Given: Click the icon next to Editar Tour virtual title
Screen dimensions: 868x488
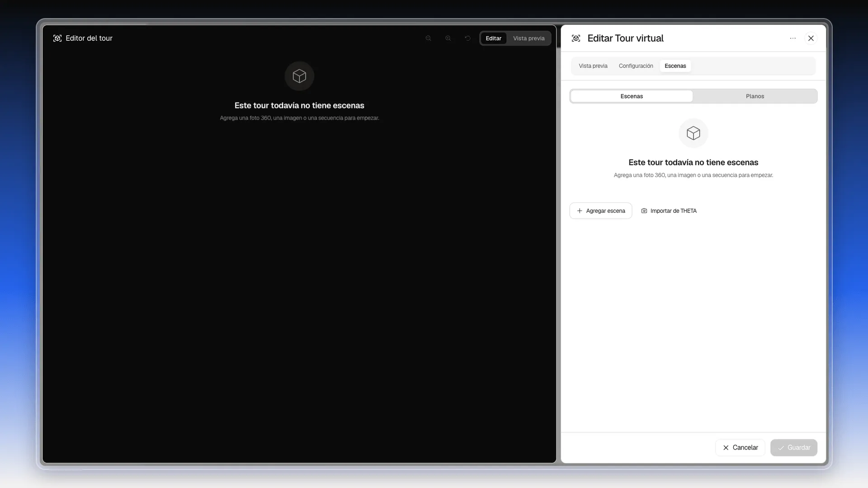Looking at the screenshot, I should [576, 38].
